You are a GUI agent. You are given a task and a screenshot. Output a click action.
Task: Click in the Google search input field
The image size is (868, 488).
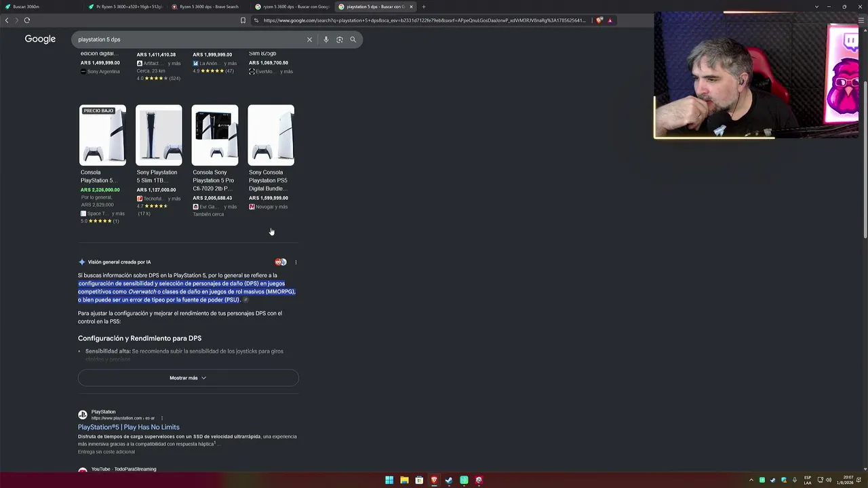click(x=190, y=39)
